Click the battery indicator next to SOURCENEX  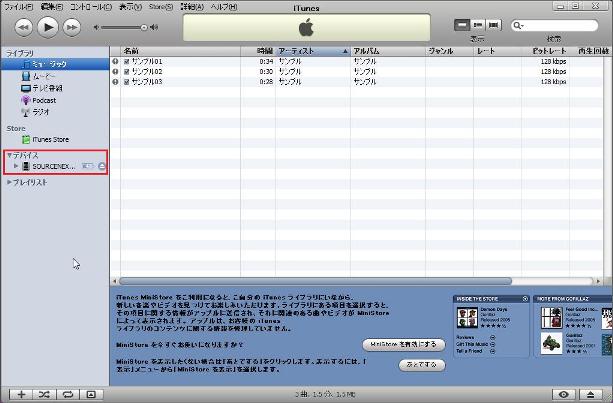click(x=88, y=166)
